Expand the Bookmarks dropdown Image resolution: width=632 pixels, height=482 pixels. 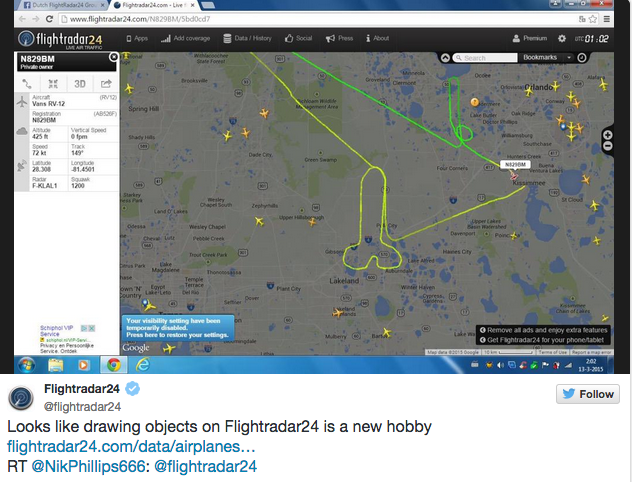(569, 58)
